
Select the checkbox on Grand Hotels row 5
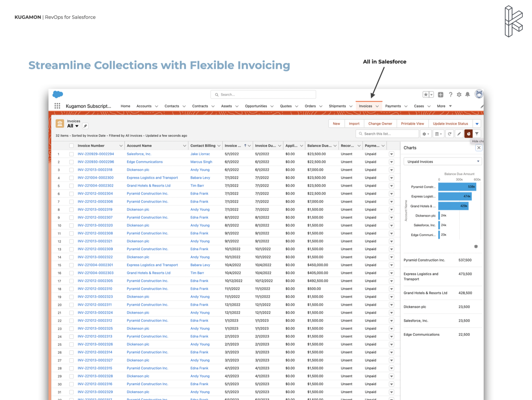(71, 186)
